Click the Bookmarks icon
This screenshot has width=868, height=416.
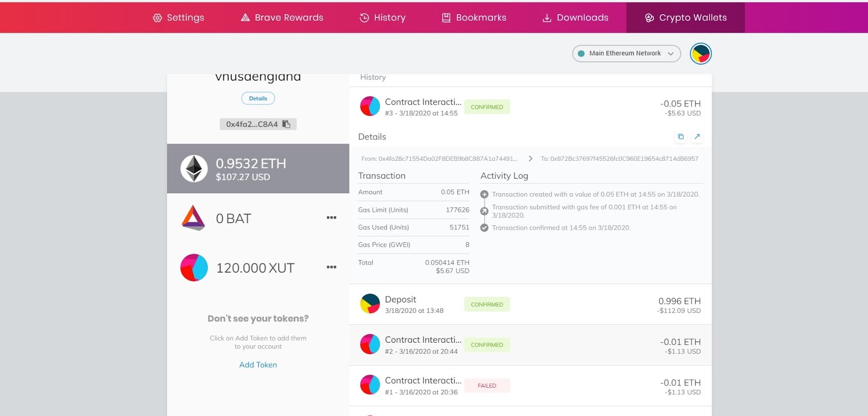[446, 18]
